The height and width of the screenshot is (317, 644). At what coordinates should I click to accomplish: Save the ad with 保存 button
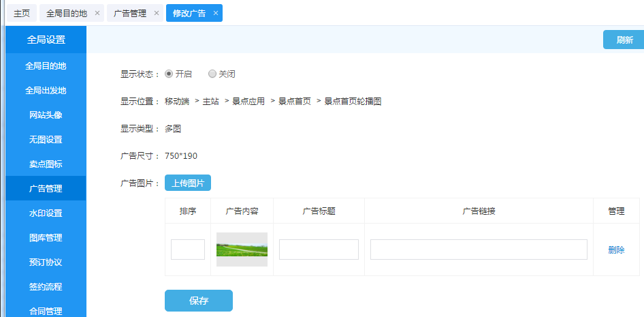tap(198, 301)
